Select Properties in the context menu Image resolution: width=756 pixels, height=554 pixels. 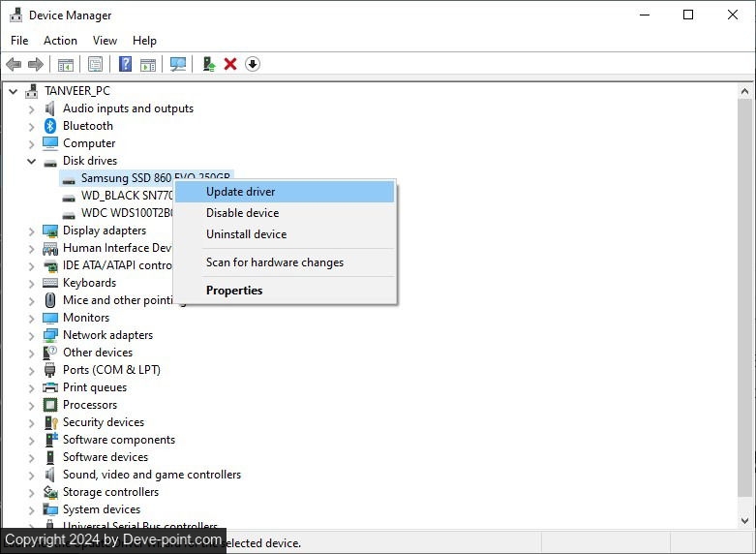click(234, 291)
